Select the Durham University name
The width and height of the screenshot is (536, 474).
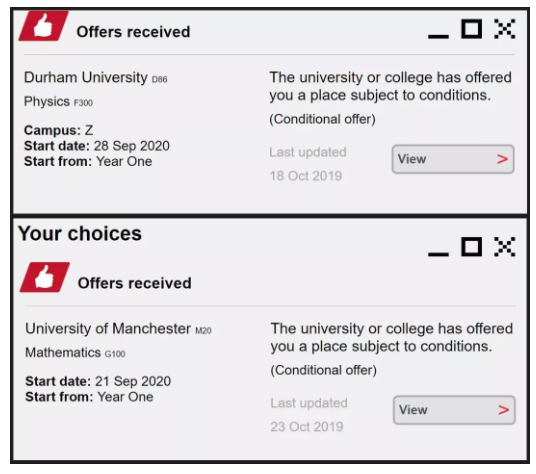pos(85,78)
